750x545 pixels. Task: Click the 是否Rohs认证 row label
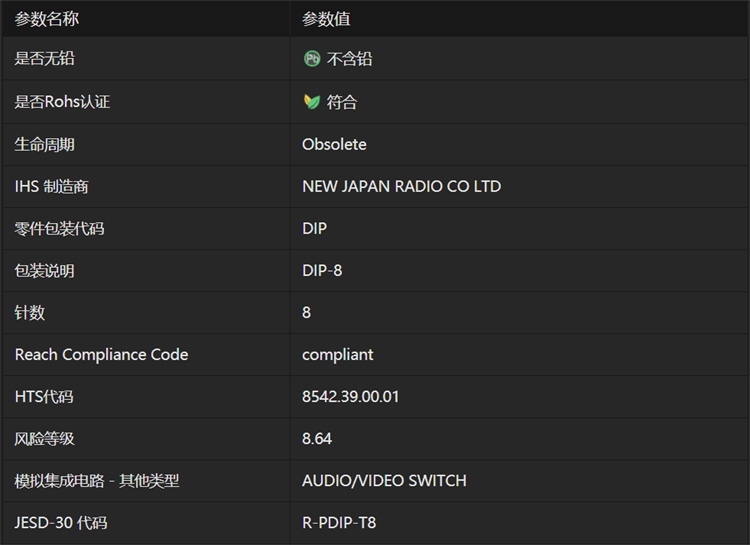click(62, 102)
